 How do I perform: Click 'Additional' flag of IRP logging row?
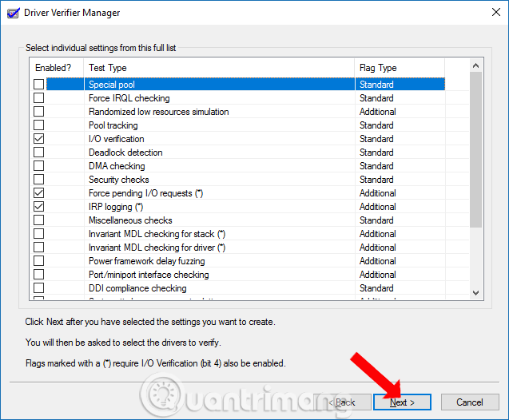pyautogui.click(x=378, y=207)
